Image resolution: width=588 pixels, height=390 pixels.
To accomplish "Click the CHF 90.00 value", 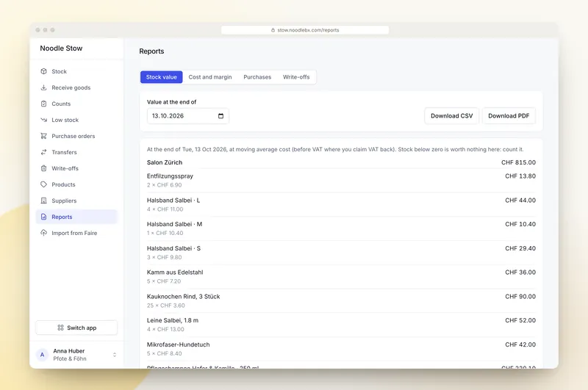I will tap(520, 296).
